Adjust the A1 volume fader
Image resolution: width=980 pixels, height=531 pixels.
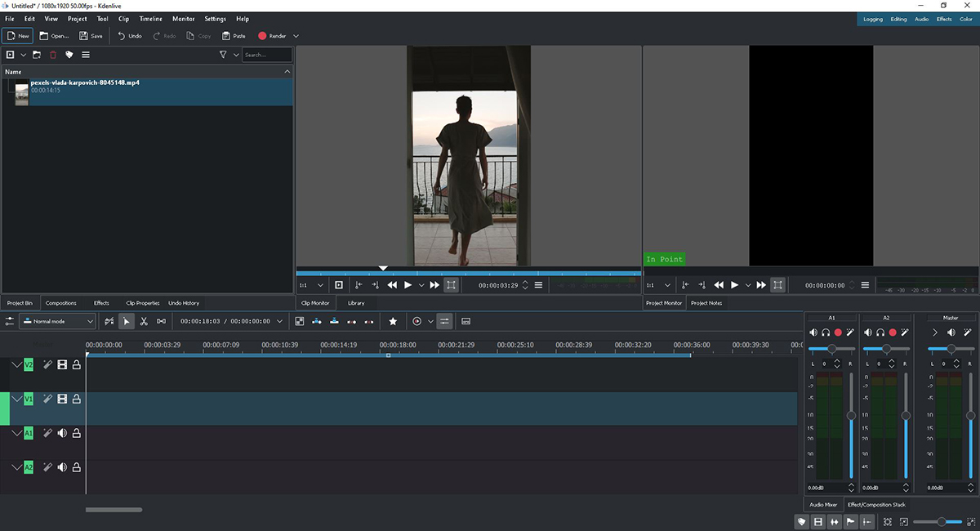click(x=851, y=416)
